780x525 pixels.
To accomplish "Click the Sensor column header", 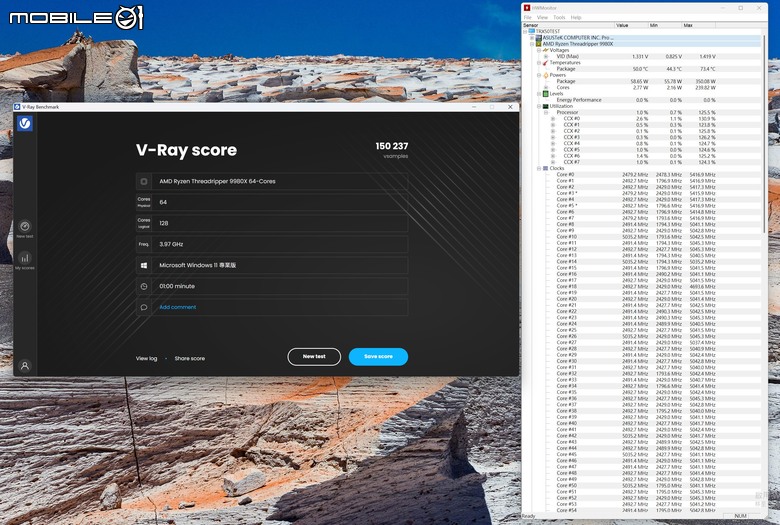I will click(x=568, y=25).
